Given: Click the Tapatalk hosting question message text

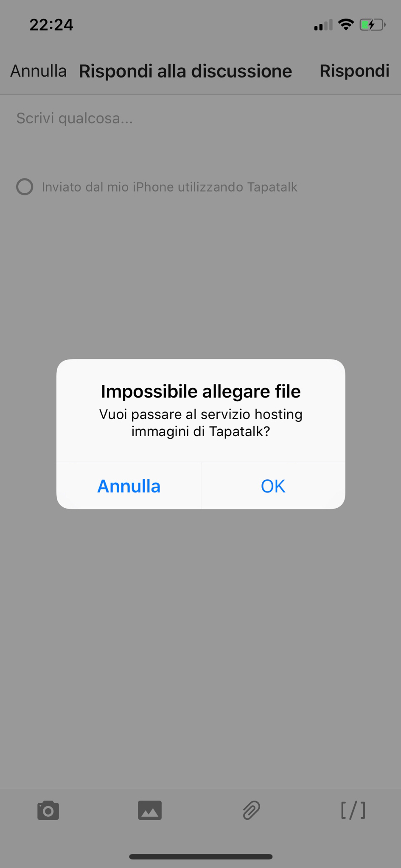Looking at the screenshot, I should coord(201,423).
